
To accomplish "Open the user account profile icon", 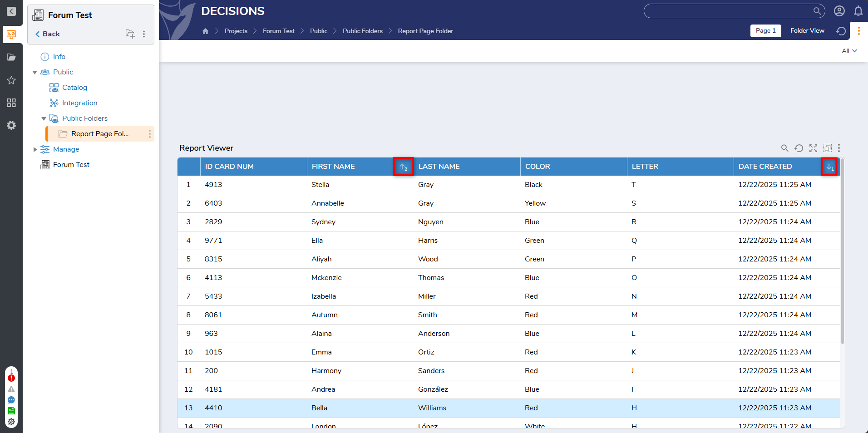I will click(839, 11).
